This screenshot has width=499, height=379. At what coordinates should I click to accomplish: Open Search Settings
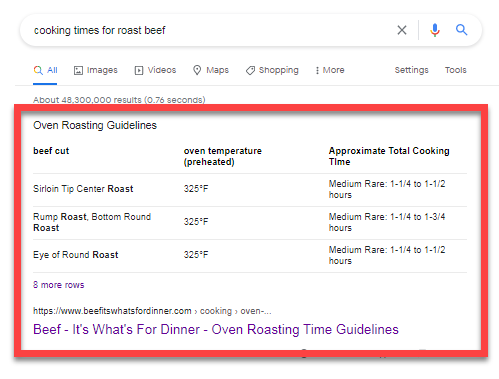(411, 70)
